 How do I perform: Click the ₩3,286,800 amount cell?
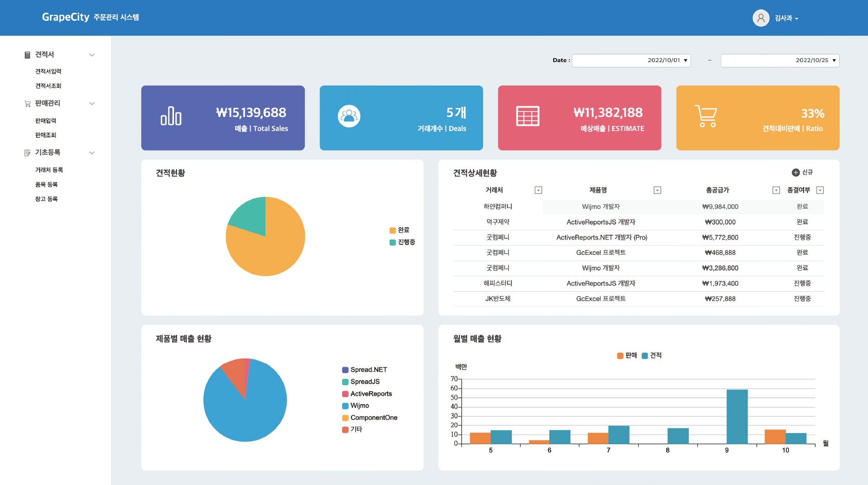tap(720, 268)
